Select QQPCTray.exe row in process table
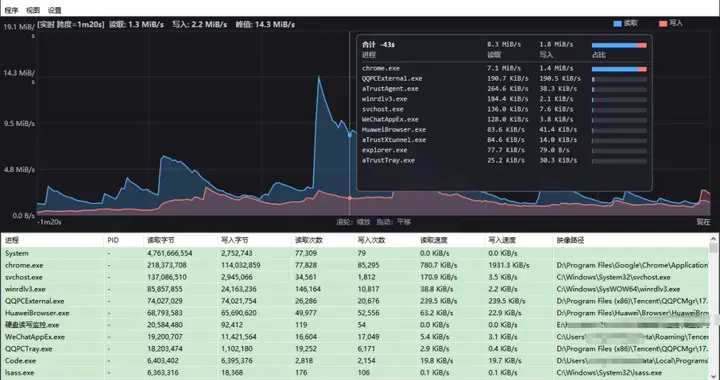720x380 pixels. click(x=354, y=349)
